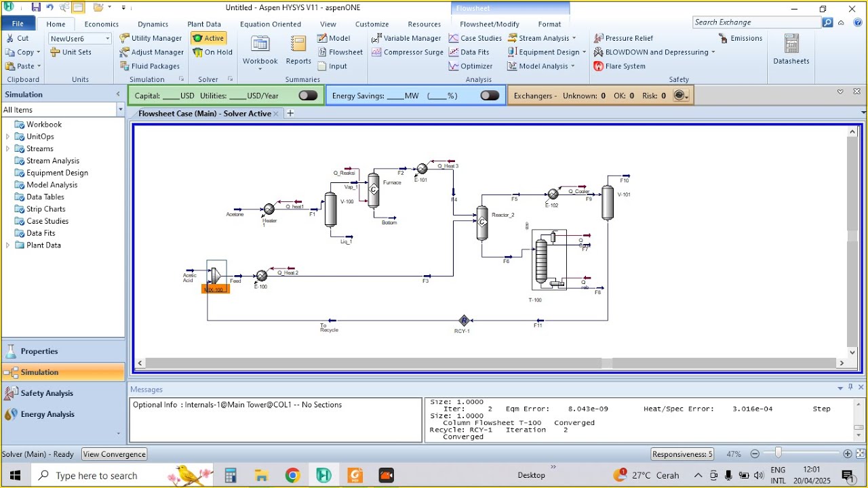
Task: Click the save icon in title bar
Action: [x=36, y=7]
